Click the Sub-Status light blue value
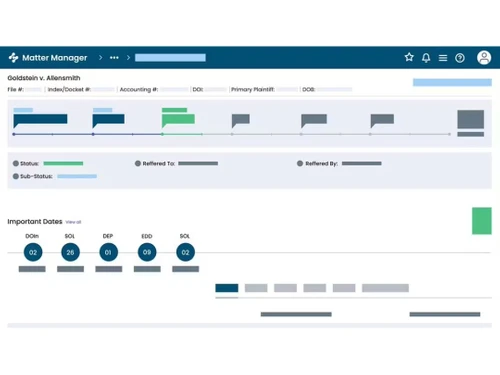The image size is (500, 375). 77,176
